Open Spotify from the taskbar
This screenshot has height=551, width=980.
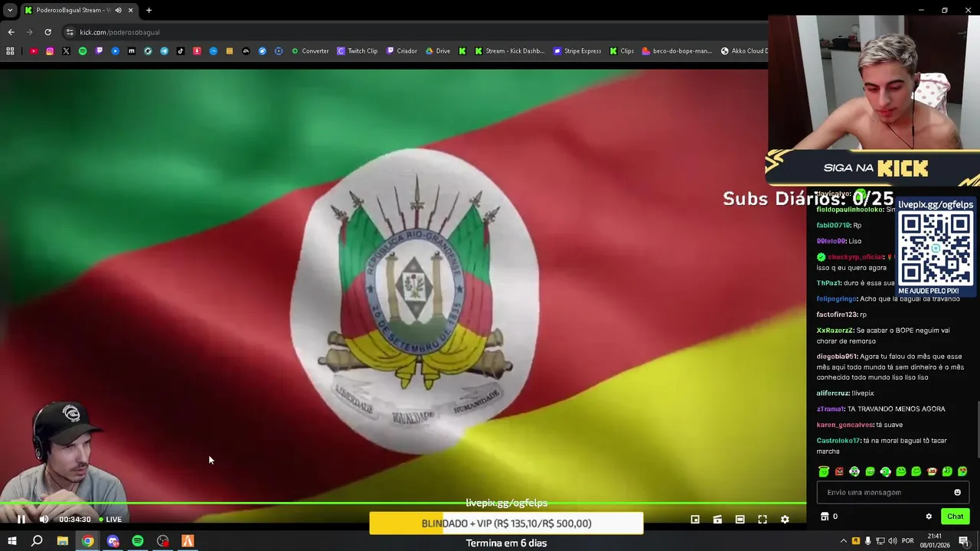[138, 541]
